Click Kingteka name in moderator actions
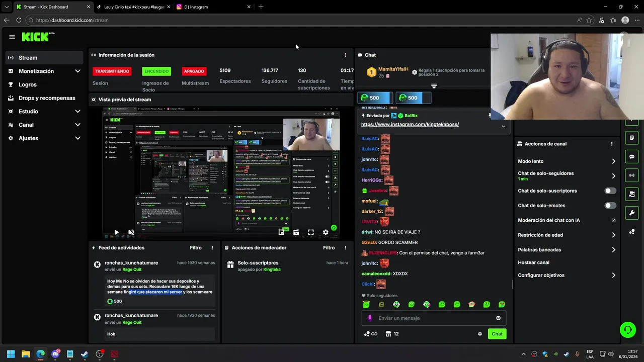The width and height of the screenshot is (644, 362). [272, 269]
